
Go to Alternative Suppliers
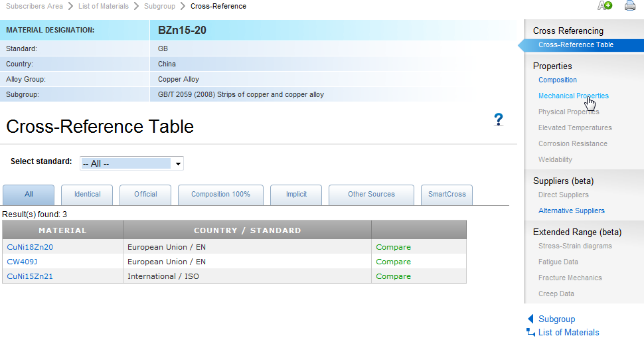click(x=571, y=211)
